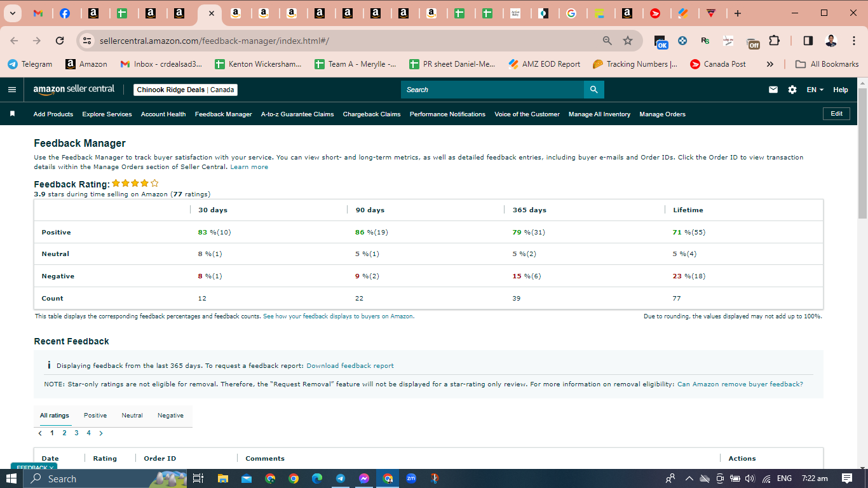The image size is (868, 488).
Task: Select the All ratings tab
Action: click(54, 416)
